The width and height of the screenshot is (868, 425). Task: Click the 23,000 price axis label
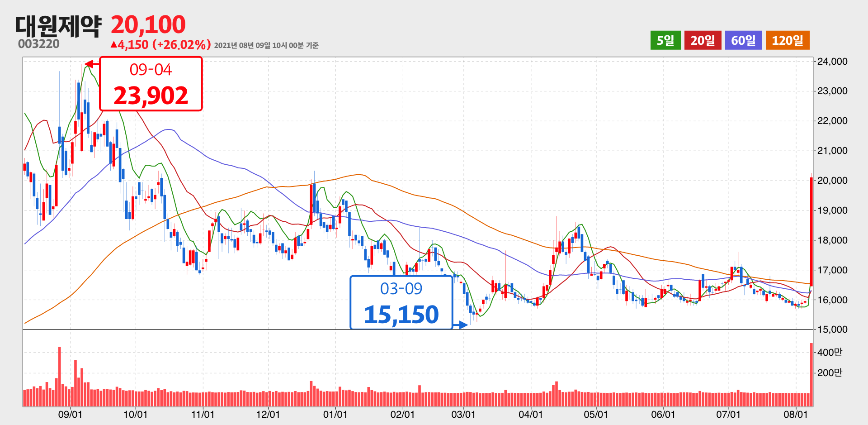click(832, 91)
